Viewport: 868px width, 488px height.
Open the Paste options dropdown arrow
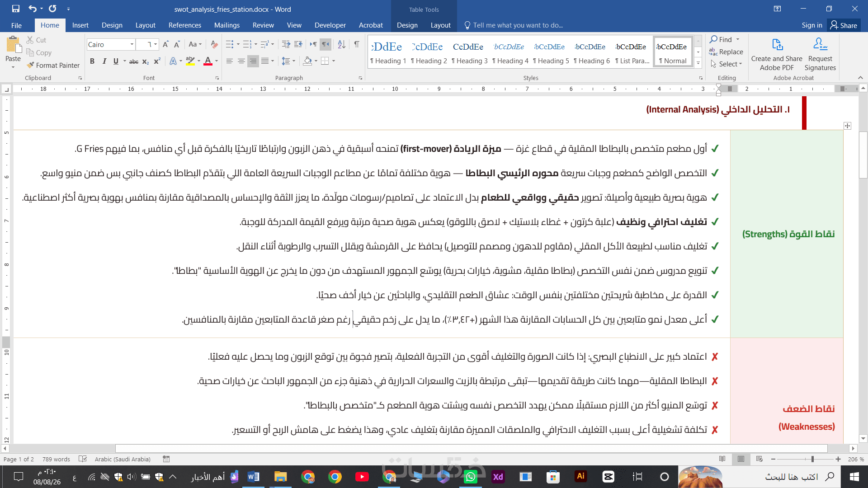tap(13, 67)
